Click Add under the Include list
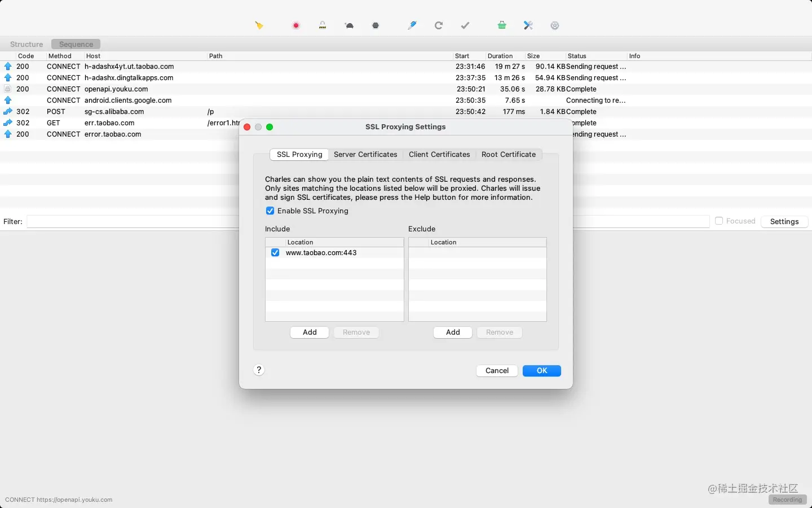812x508 pixels. (x=310, y=332)
